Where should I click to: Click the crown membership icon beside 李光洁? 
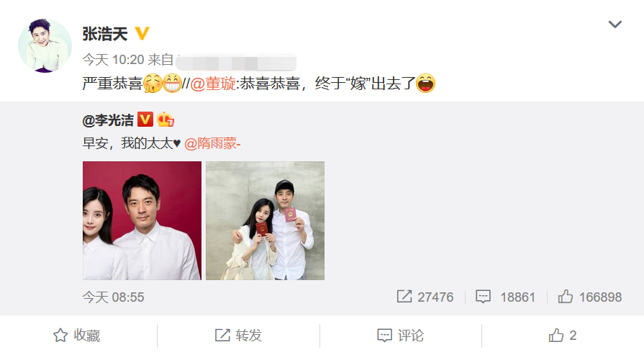(165, 120)
